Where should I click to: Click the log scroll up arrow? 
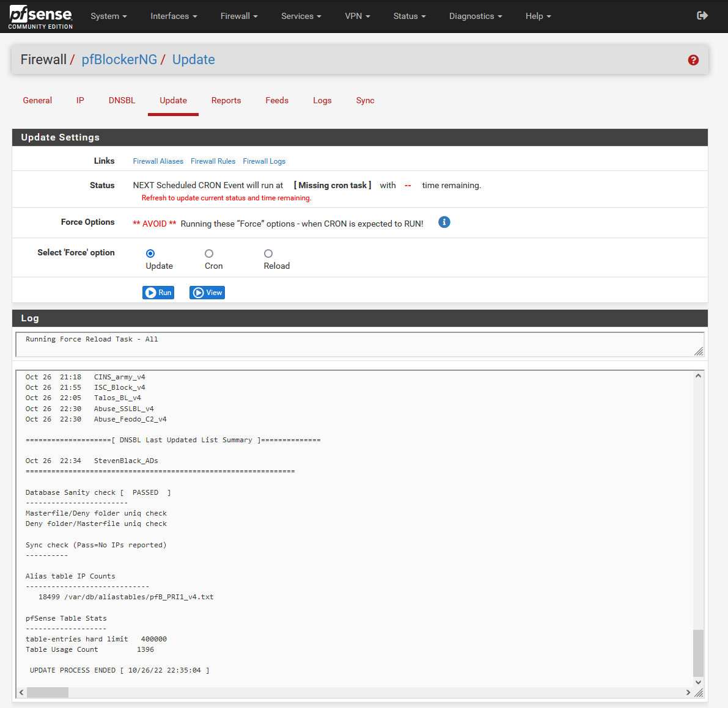[x=698, y=376]
